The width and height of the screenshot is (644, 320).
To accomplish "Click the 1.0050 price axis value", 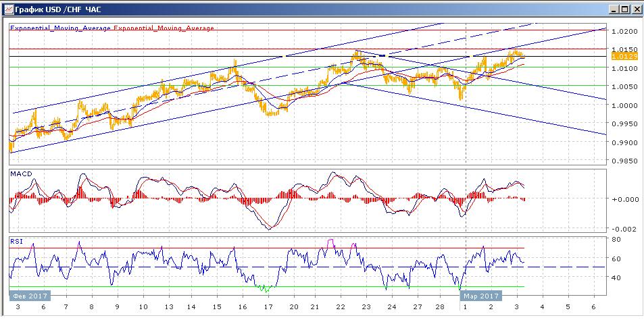I will coord(624,86).
